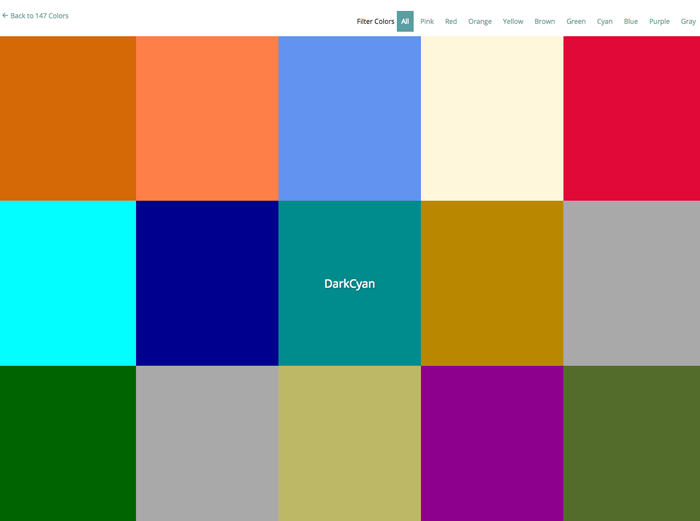
Task: Filter colors by Cyan
Action: pyautogui.click(x=604, y=21)
